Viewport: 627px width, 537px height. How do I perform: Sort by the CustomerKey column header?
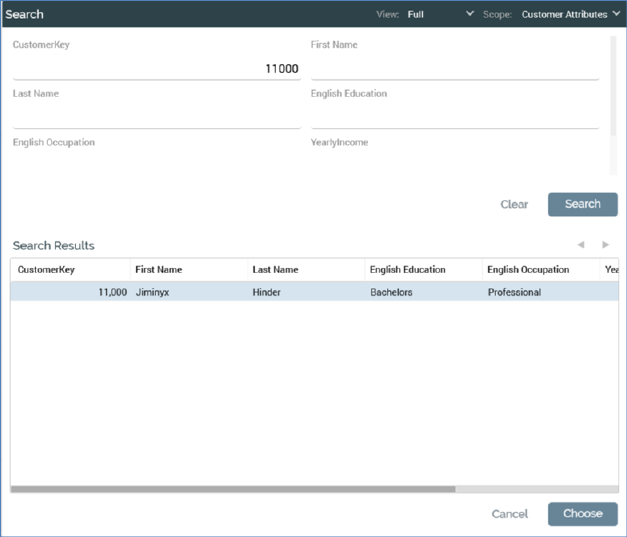46,270
